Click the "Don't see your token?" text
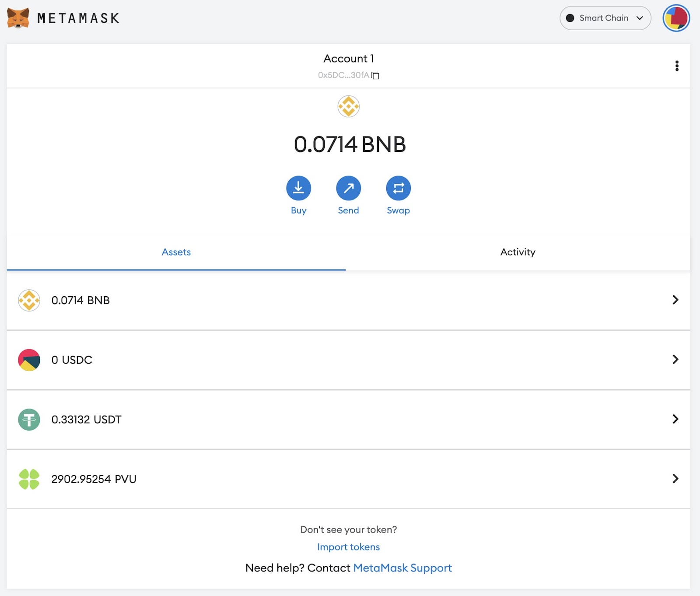Screen dimensions: 700x596 click(348, 529)
